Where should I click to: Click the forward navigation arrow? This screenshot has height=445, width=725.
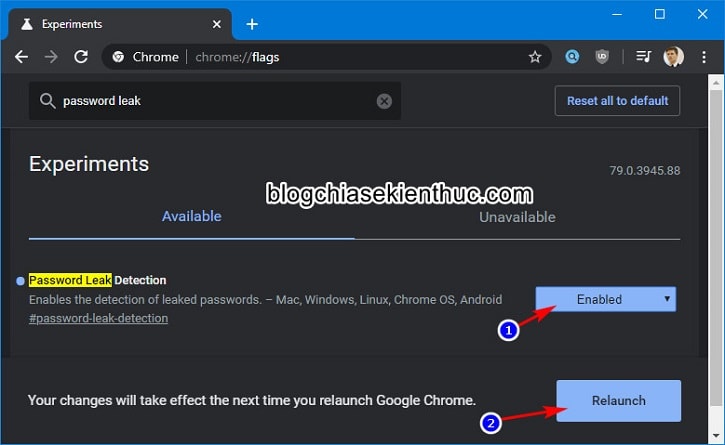tap(51, 57)
